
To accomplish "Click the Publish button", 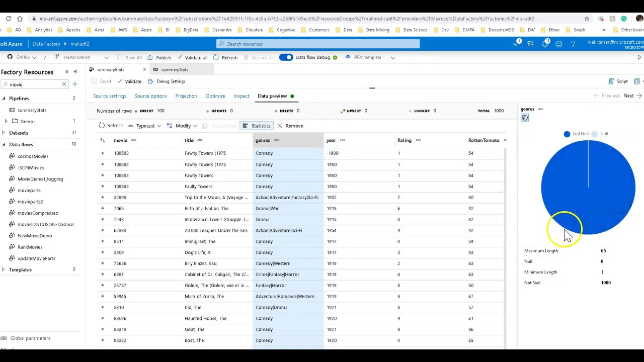I will pyautogui.click(x=159, y=57).
